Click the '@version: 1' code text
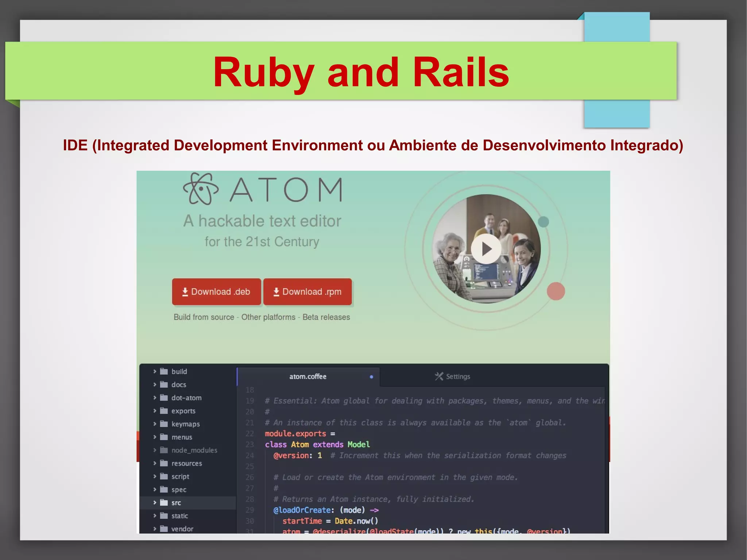This screenshot has width=747, height=560. 298,455
